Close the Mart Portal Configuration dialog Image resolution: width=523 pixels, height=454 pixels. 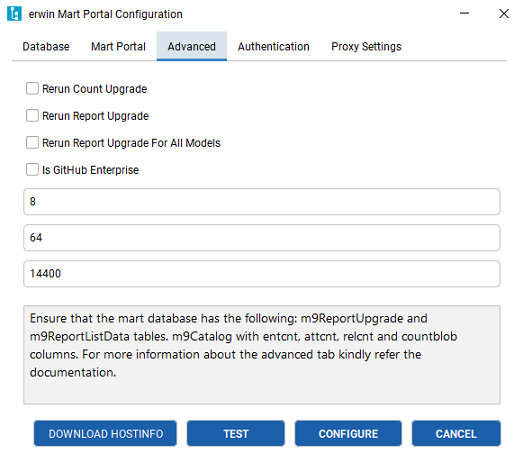pos(504,13)
